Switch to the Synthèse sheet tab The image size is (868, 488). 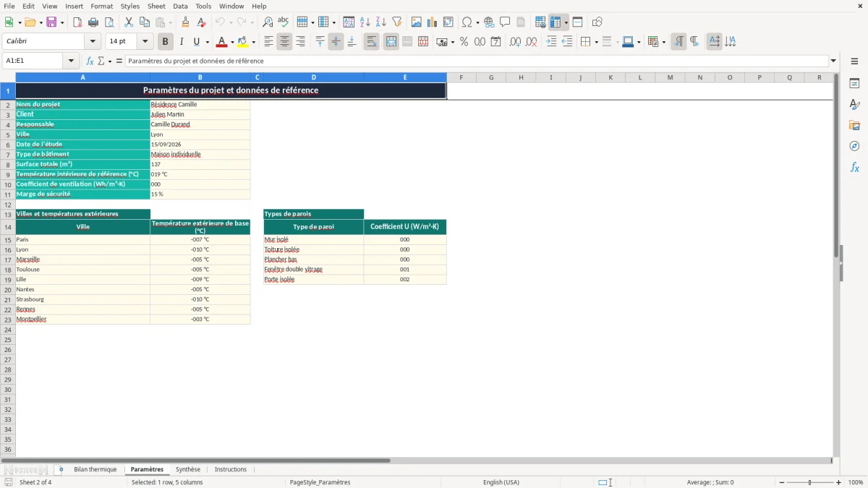[188, 469]
